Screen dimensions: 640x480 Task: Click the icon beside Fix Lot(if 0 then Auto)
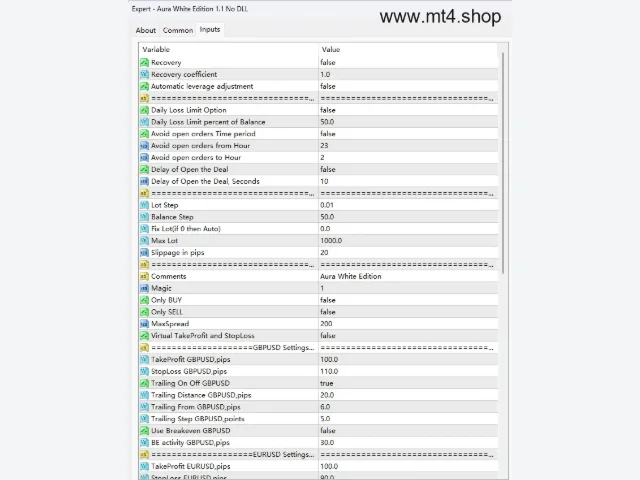144,229
